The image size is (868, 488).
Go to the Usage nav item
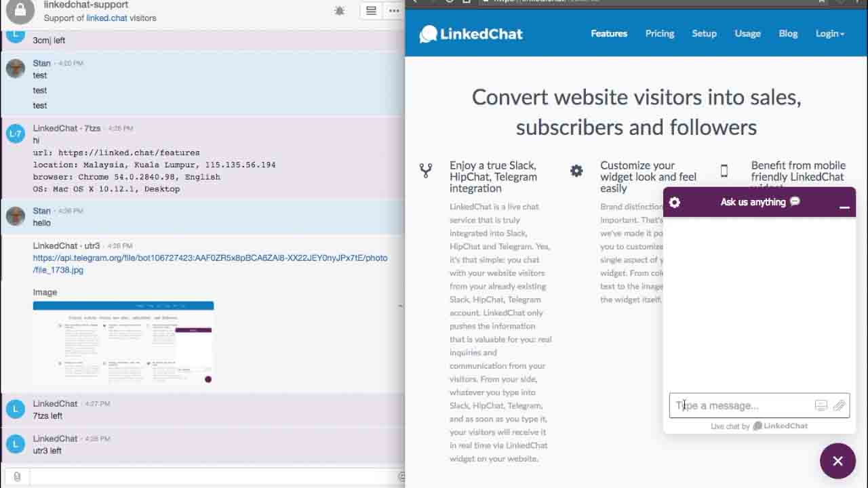pyautogui.click(x=747, y=33)
